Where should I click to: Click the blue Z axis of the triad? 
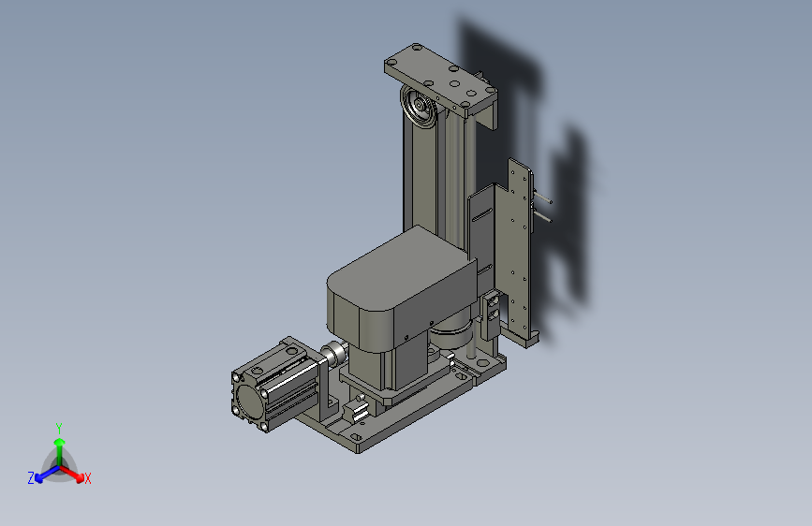pyautogui.click(x=45, y=475)
